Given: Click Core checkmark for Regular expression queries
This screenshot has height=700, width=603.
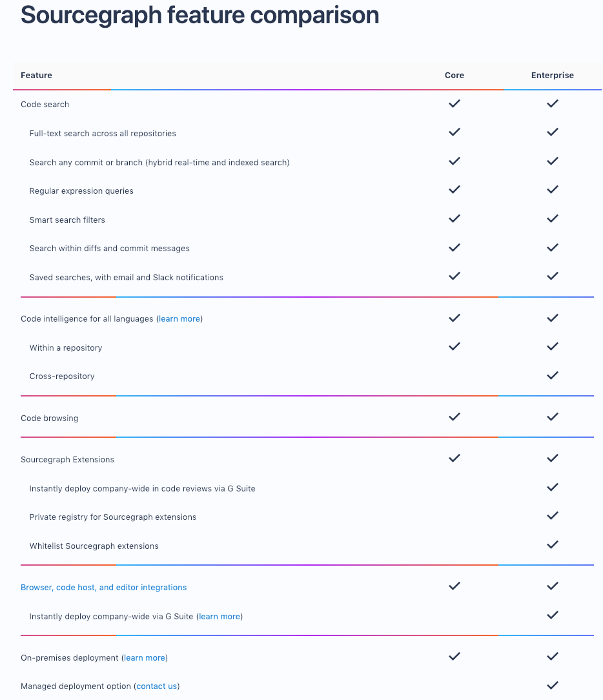Looking at the screenshot, I should tap(455, 190).
